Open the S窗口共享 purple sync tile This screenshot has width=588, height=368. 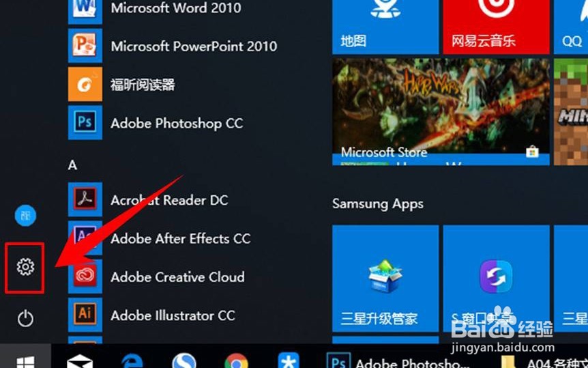(496, 279)
